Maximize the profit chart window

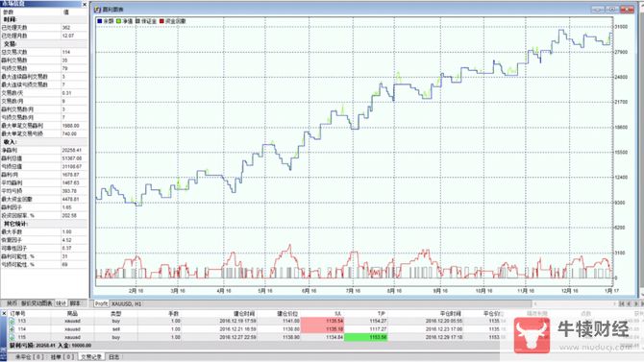coord(612,9)
